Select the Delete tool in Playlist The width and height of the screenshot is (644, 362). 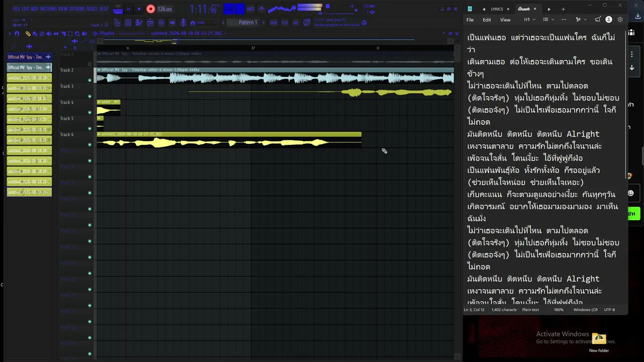42,34
